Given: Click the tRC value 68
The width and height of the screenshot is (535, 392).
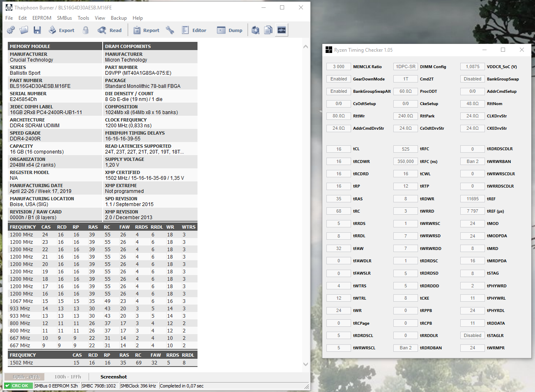Looking at the screenshot, I should 339,211.
